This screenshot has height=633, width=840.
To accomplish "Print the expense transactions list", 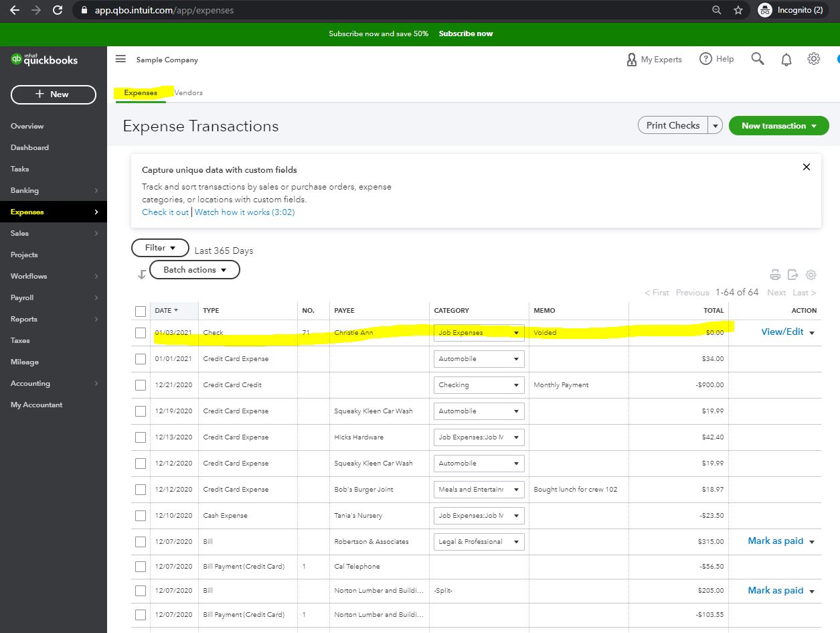I will (x=775, y=275).
